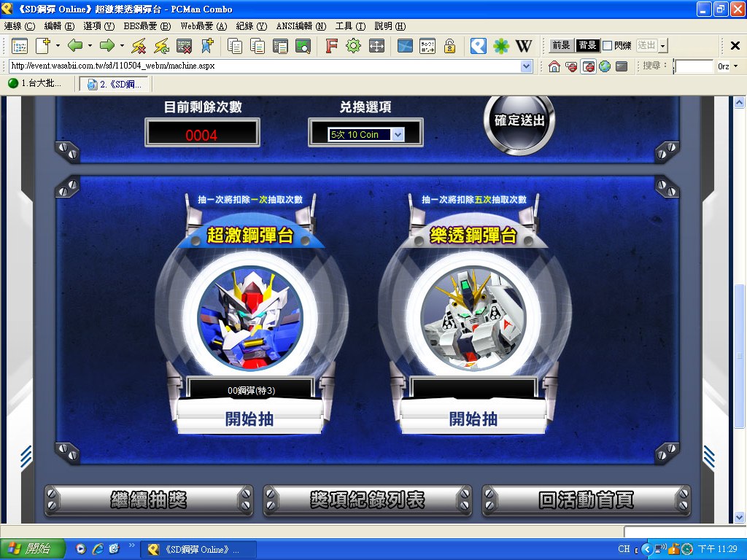
Task: Open the BBS最愛 (B) menu
Action: [x=147, y=26]
